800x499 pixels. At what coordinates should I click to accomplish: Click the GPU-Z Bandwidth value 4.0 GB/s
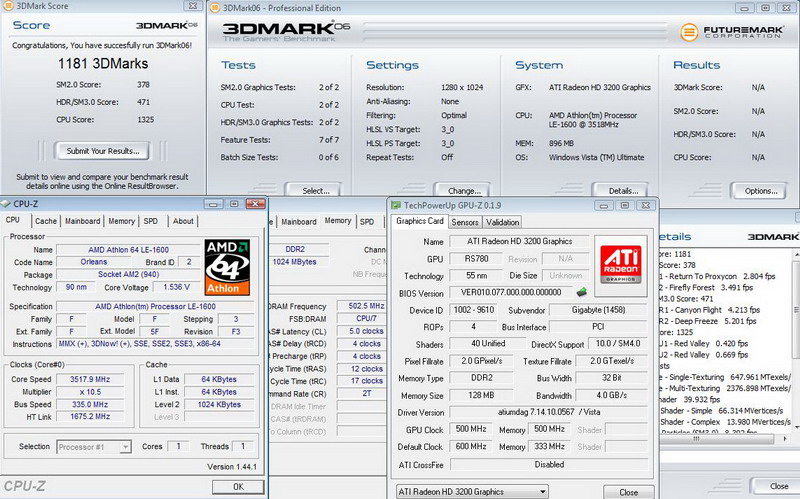tap(611, 395)
